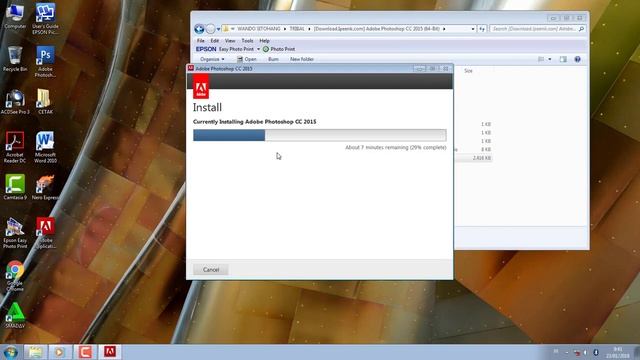
Task: Click the Adobe logo in installer
Action: [201, 87]
